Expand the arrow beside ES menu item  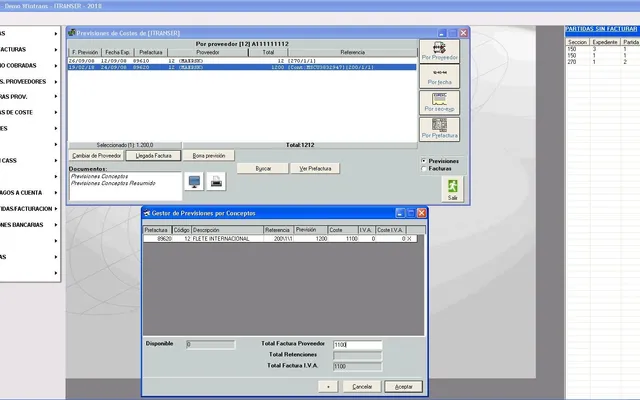click(56, 128)
